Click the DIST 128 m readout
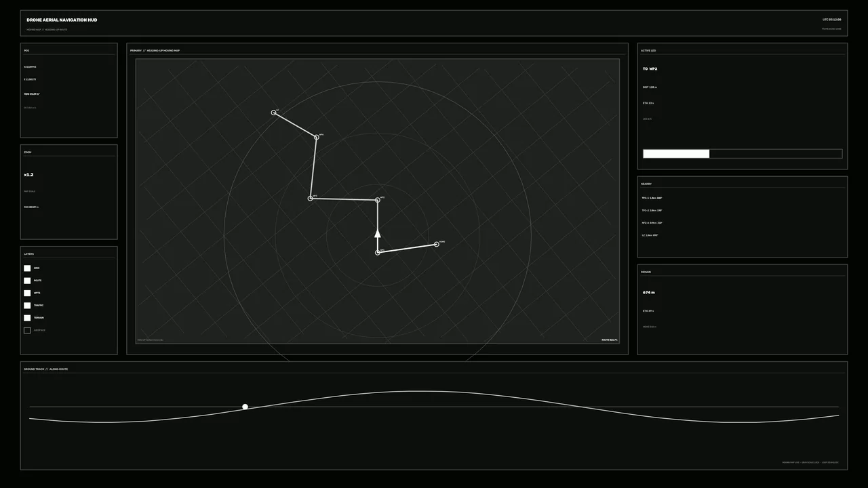This screenshot has height=488, width=868. coord(650,87)
